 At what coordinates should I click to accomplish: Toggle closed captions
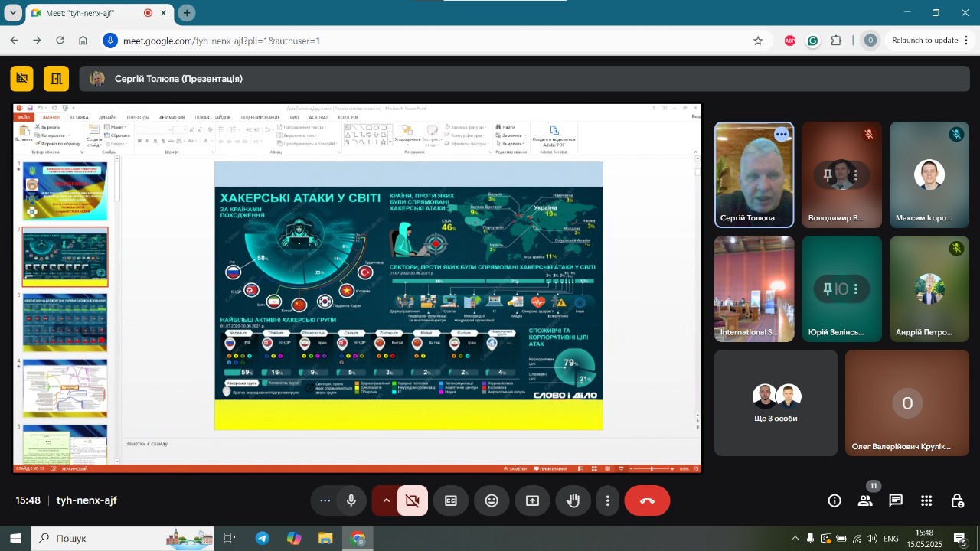tap(451, 500)
